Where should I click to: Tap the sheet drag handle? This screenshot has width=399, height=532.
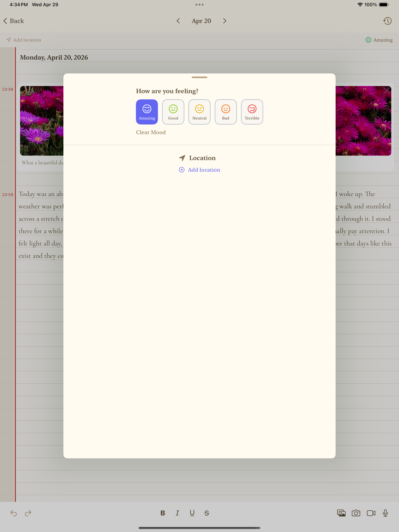pyautogui.click(x=199, y=77)
